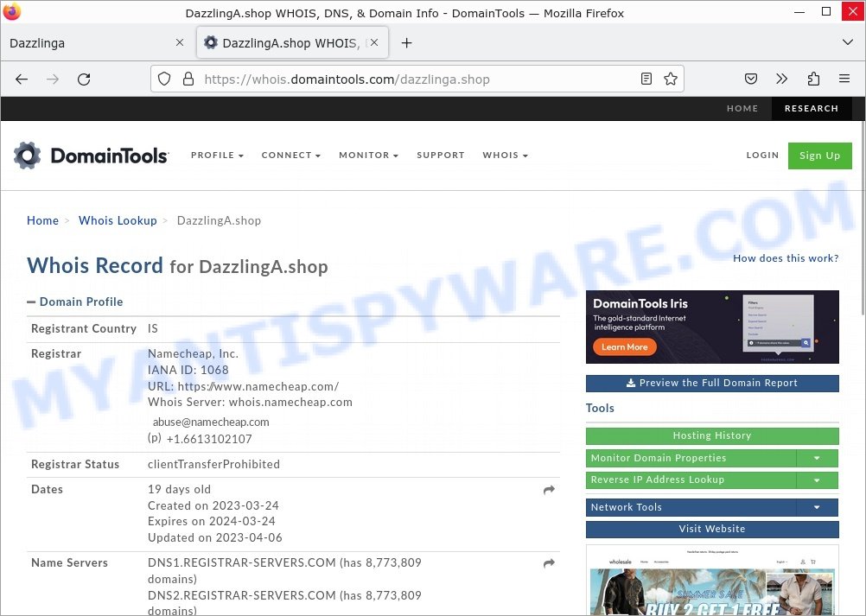Focus the address bar URL field
This screenshot has height=616, width=866.
pyautogui.click(x=417, y=79)
